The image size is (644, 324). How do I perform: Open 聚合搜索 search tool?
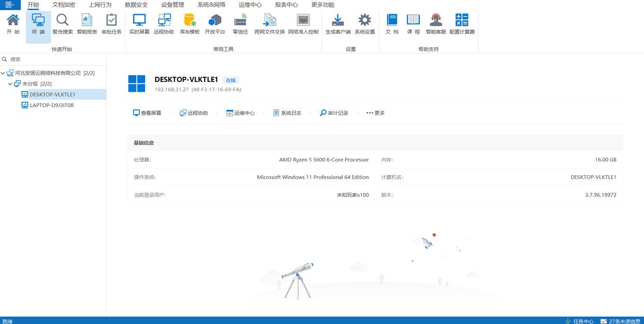coord(63,24)
